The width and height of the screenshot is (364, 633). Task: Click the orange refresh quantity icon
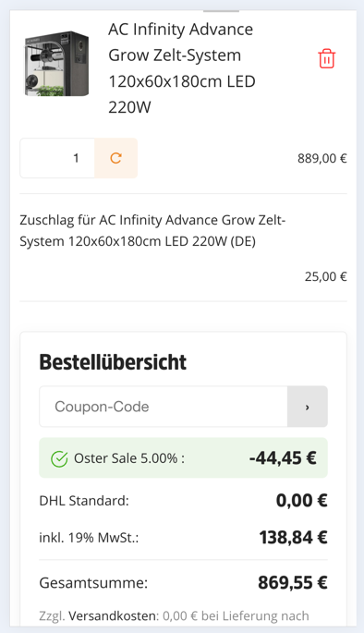click(x=116, y=158)
